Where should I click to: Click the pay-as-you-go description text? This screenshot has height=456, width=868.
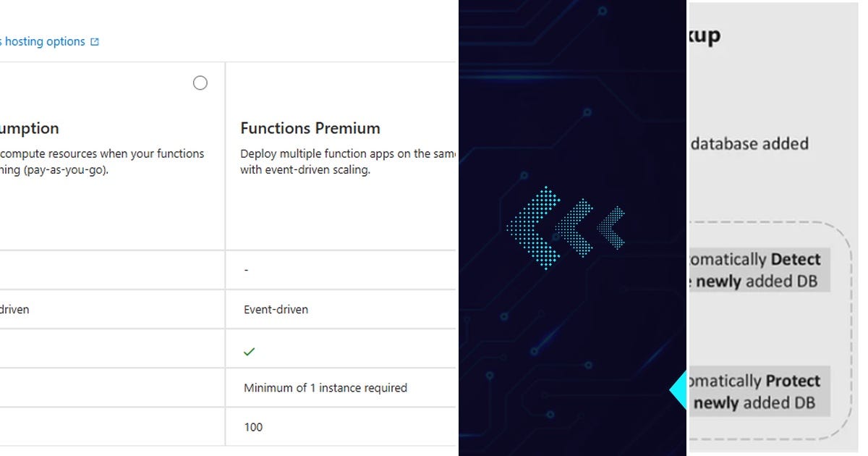click(102, 162)
